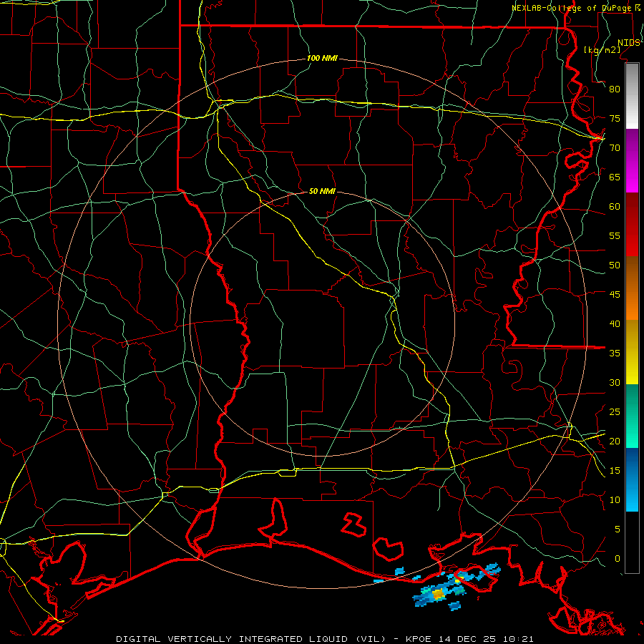Click the [kg/m2] units label
The image size is (644, 644).
coord(602,50)
